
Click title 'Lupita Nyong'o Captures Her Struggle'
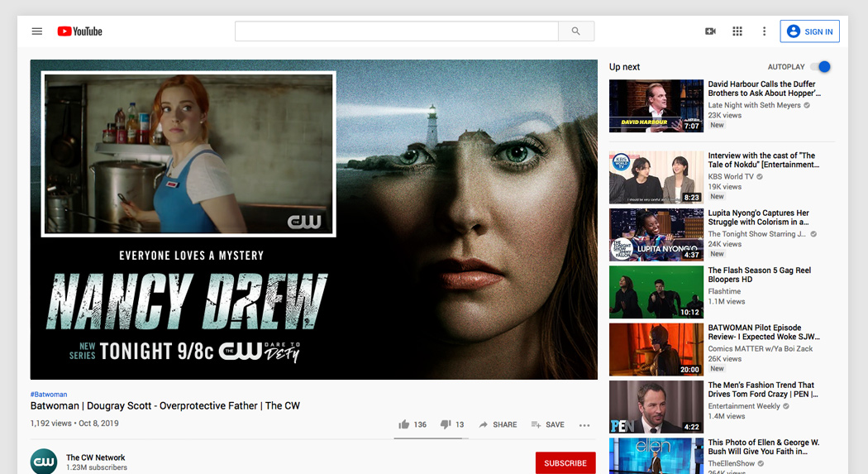tap(758, 217)
